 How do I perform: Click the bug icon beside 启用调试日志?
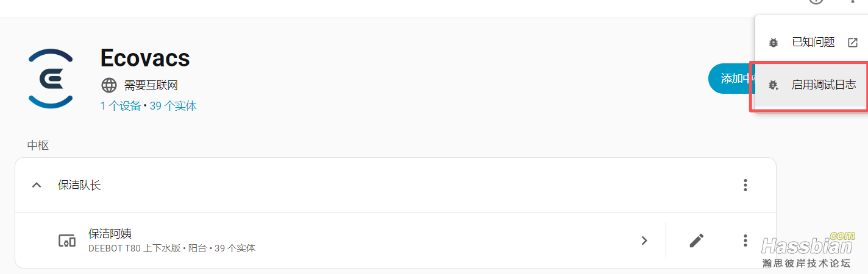(774, 85)
